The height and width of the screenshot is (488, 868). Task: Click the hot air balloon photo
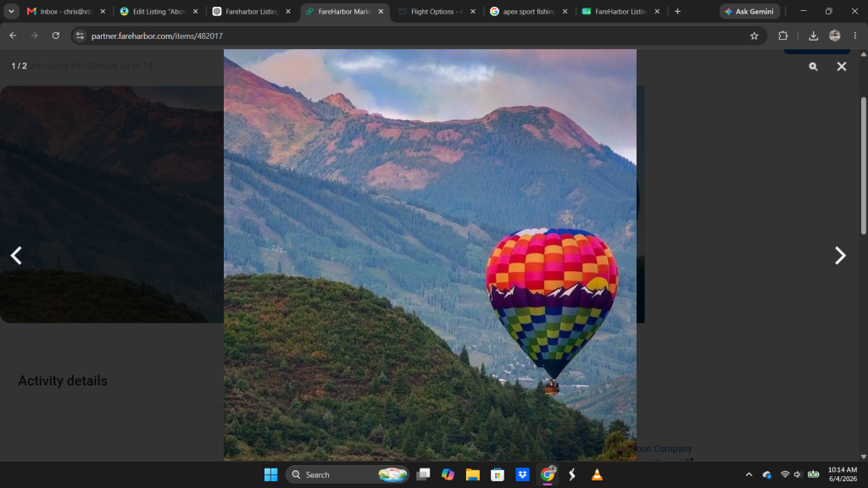click(430, 255)
